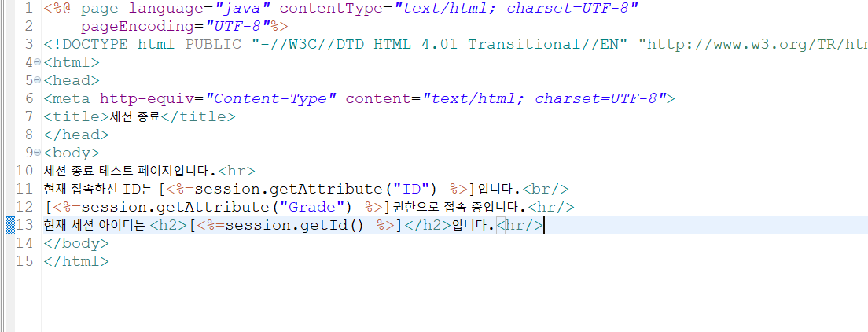868x332 pixels.
Task: Click the <html> opening tag on line 4
Action: (x=72, y=63)
